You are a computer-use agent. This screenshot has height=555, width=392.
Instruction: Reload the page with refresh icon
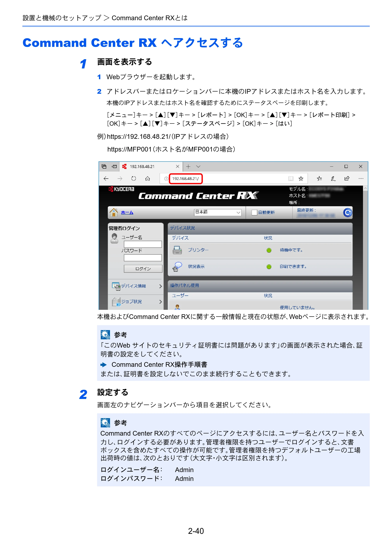[x=134, y=179]
